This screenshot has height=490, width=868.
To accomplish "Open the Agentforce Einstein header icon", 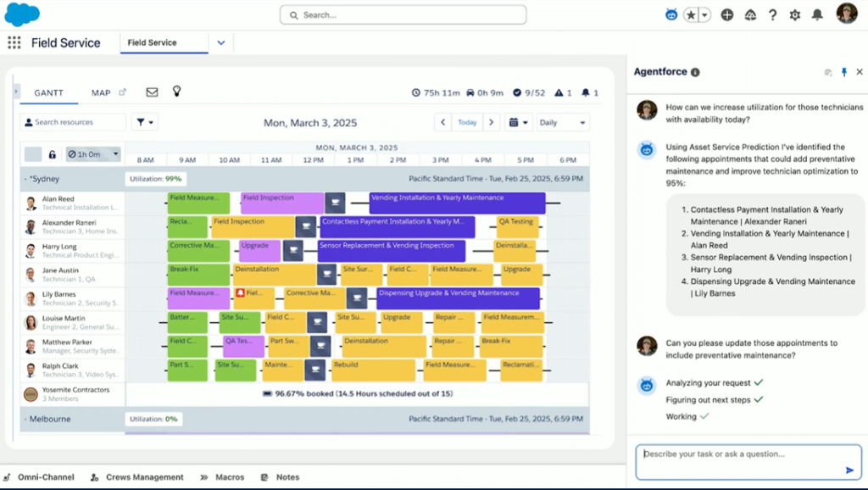I will point(671,15).
